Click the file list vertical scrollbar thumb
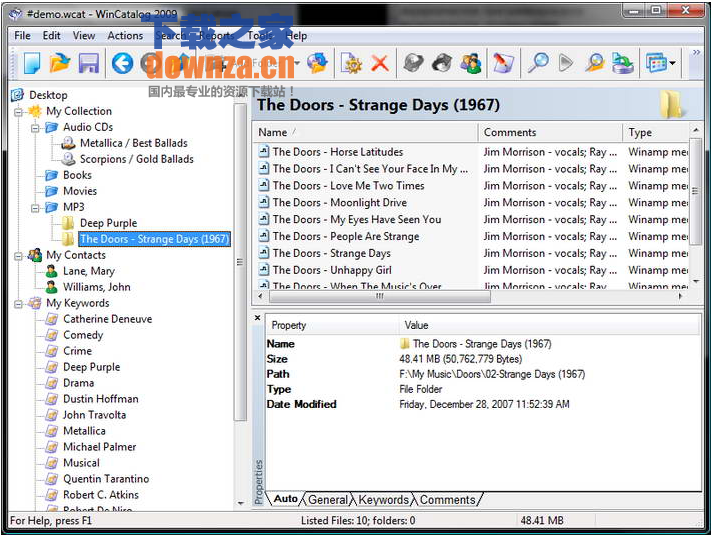This screenshot has width=712, height=536. [x=695, y=190]
